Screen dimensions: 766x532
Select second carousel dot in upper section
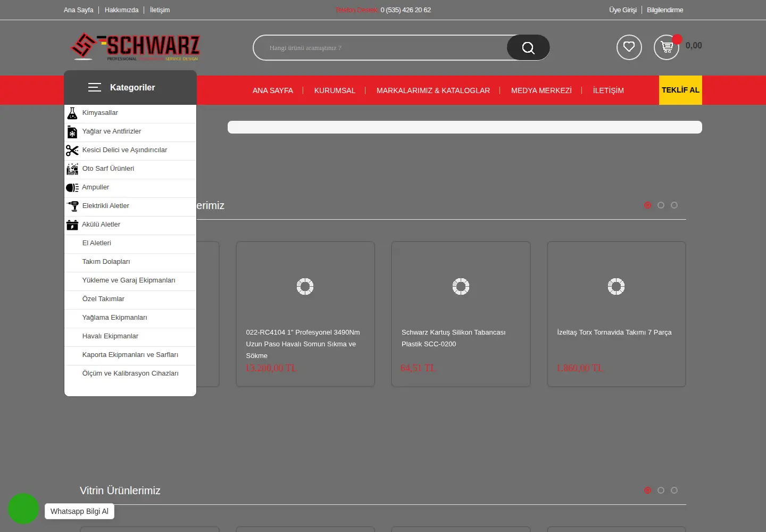(x=661, y=205)
